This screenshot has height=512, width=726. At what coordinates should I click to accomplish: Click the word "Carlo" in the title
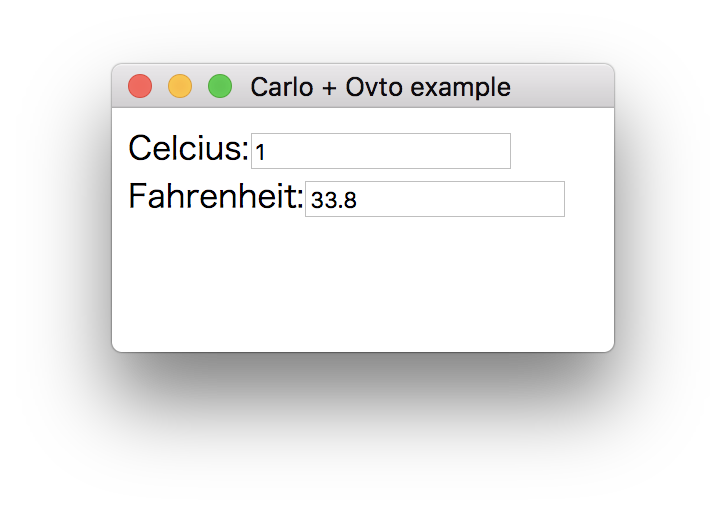[x=281, y=88]
